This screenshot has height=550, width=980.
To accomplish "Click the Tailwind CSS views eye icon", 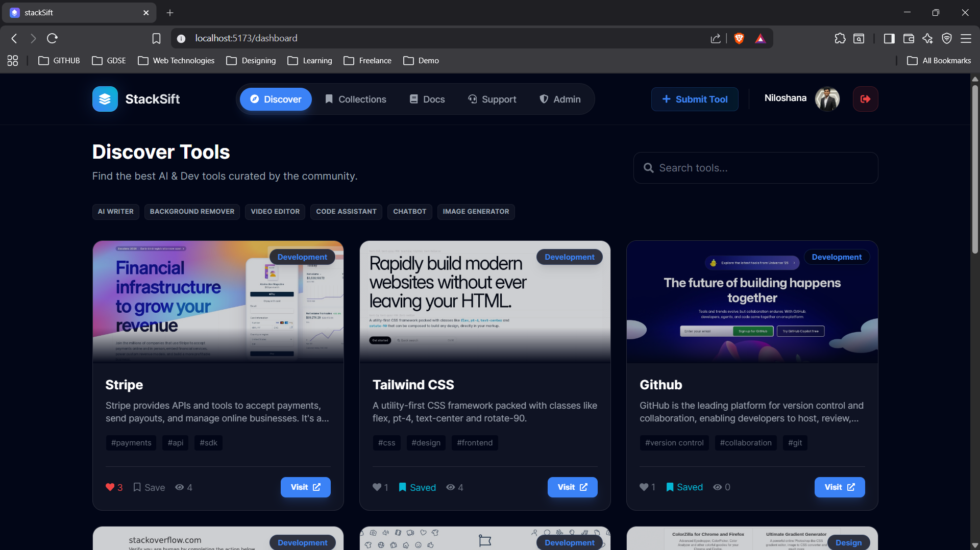I will click(x=450, y=487).
